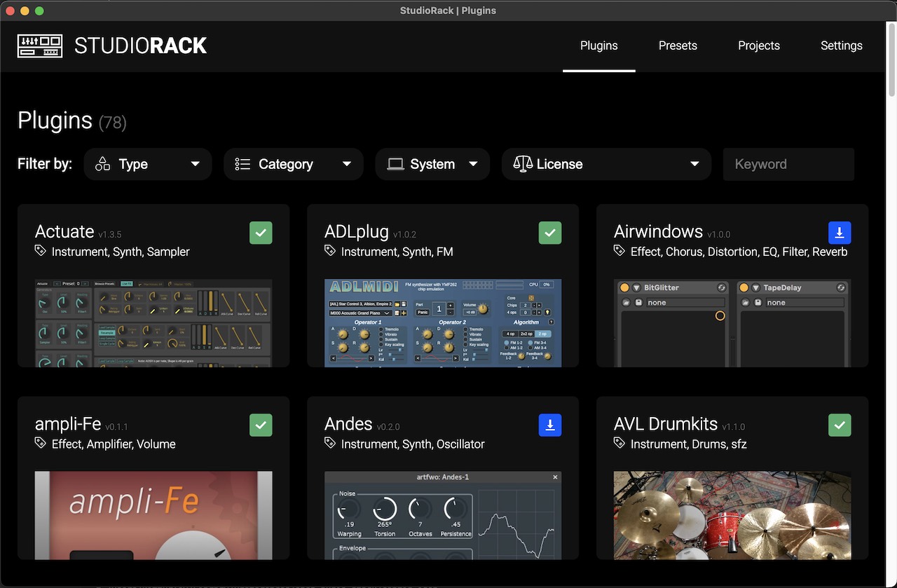This screenshot has width=897, height=588.
Task: Download the Airwindows plugin
Action: click(840, 233)
